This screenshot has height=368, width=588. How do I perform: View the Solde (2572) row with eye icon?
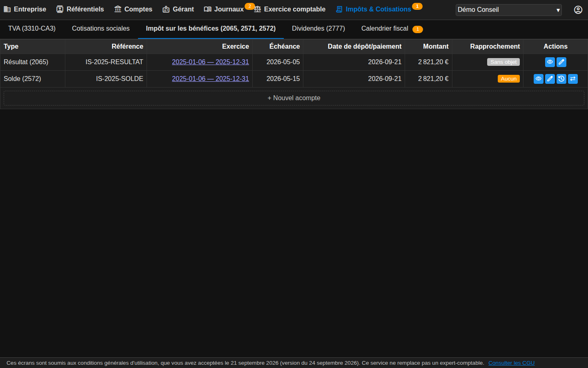point(539,79)
